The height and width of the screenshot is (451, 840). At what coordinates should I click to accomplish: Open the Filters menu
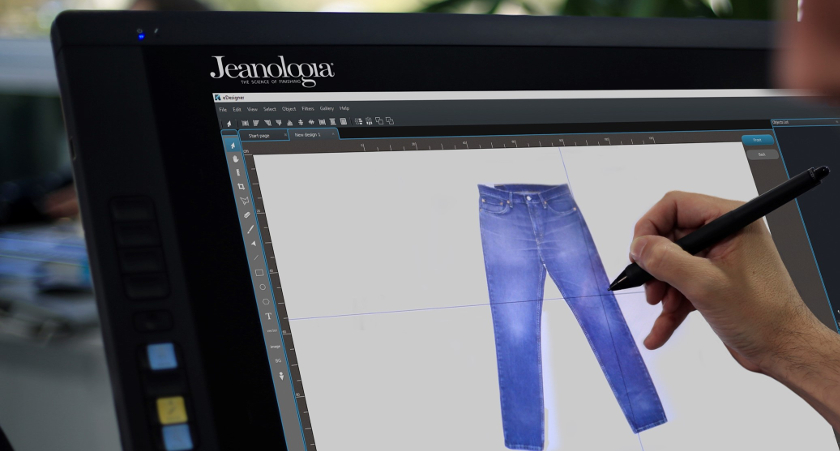308,109
